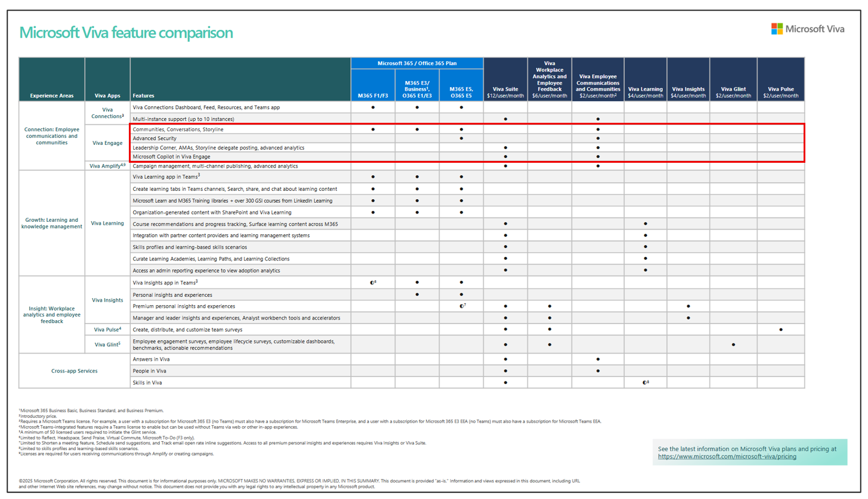The height and width of the screenshot is (499, 868).
Task: Select the Viva Engage app cell
Action: point(107,143)
